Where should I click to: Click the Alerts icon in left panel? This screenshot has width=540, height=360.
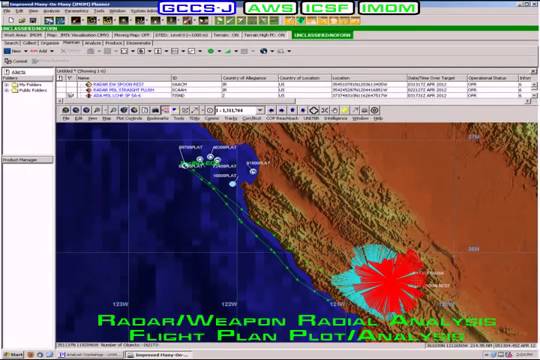(x=7, y=72)
